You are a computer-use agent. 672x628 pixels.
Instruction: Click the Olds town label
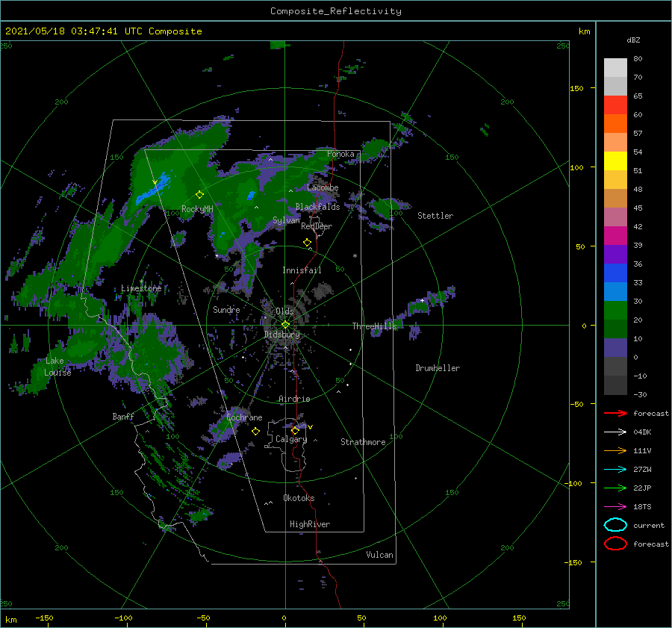284,311
